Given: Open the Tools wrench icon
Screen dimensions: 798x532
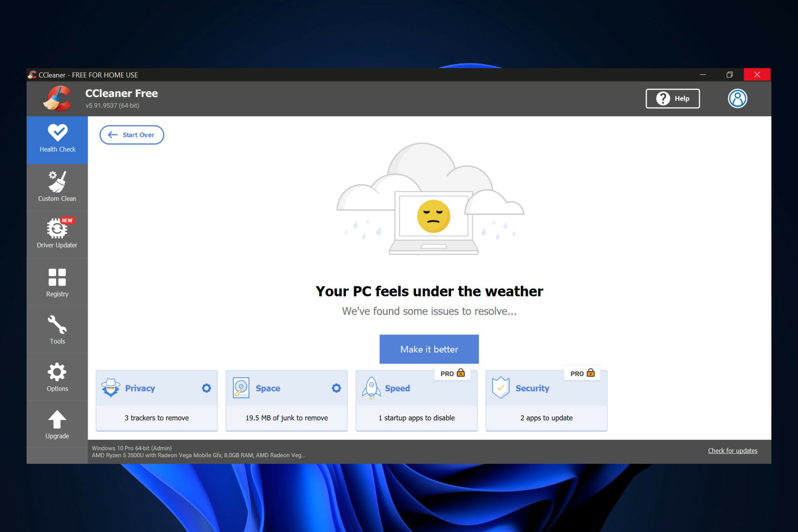Looking at the screenshot, I should click(x=57, y=325).
